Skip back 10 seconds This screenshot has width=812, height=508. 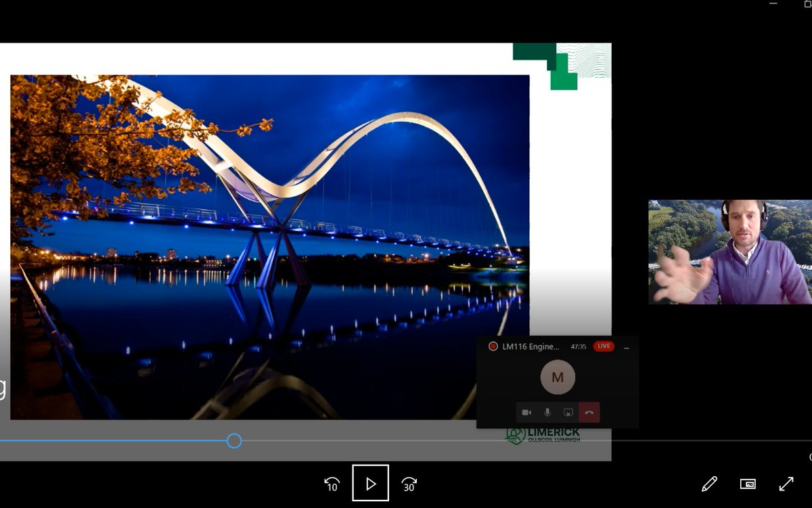tap(332, 484)
